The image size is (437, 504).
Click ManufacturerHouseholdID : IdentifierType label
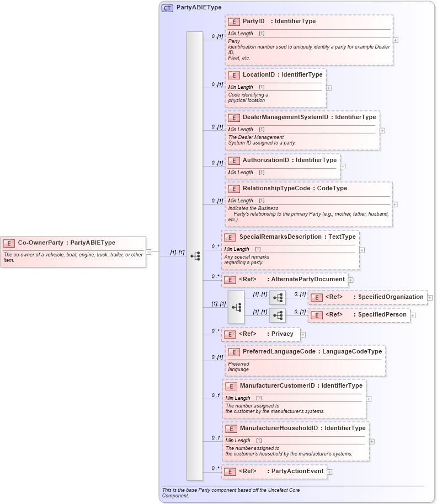pos(302,428)
